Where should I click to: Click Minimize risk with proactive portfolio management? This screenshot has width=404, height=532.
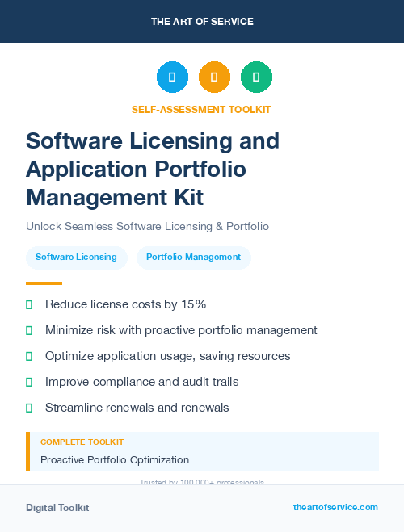181,330
